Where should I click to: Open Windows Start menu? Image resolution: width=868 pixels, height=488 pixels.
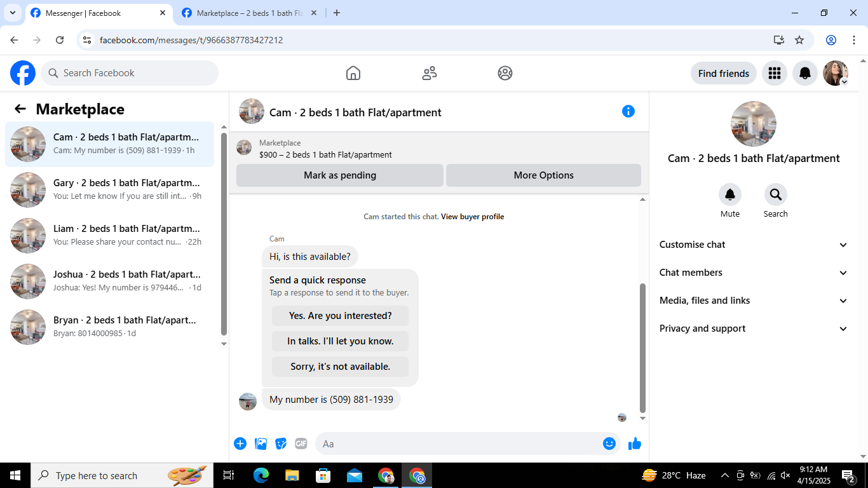pos(15,475)
